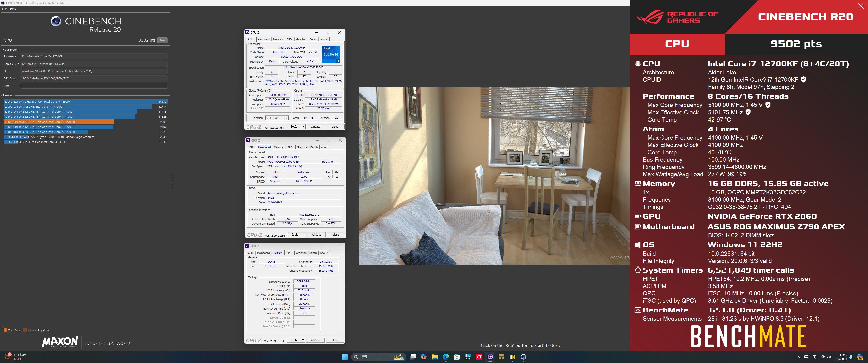868x363 pixels.
Task: Select the Core i3-1115G4 ranking row
Action: pyautogui.click(x=85, y=142)
